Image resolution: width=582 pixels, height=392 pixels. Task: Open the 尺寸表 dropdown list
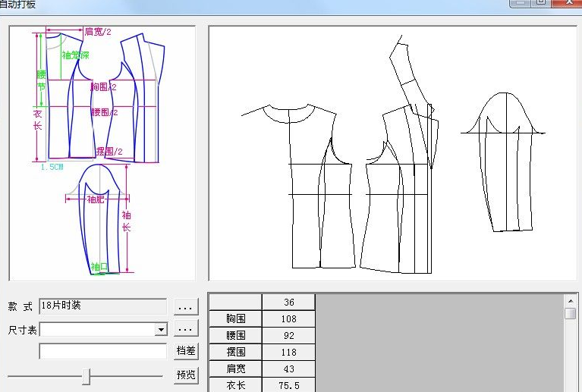(160, 330)
